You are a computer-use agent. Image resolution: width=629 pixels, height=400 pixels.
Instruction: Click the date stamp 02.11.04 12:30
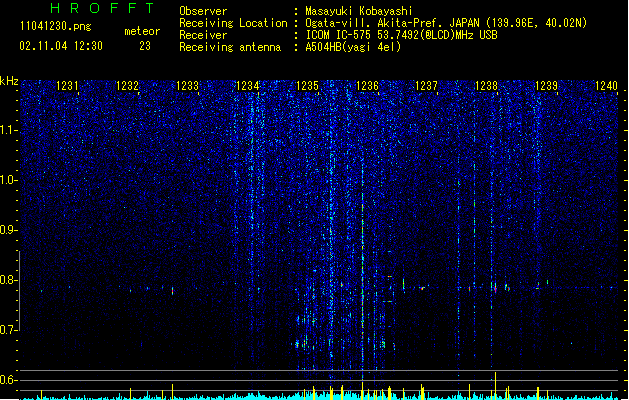point(61,46)
